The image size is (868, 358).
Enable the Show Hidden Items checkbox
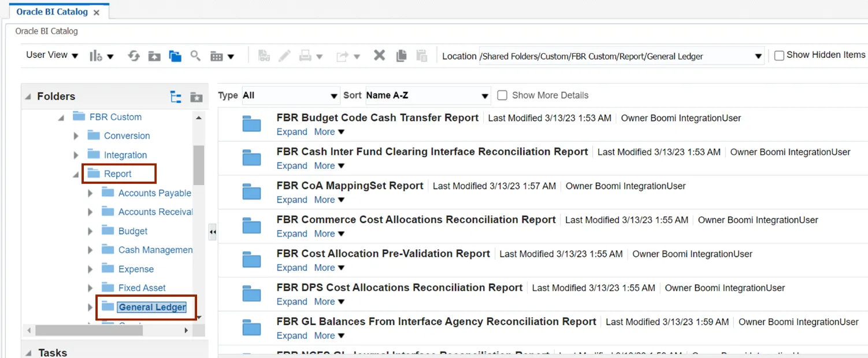[779, 56]
